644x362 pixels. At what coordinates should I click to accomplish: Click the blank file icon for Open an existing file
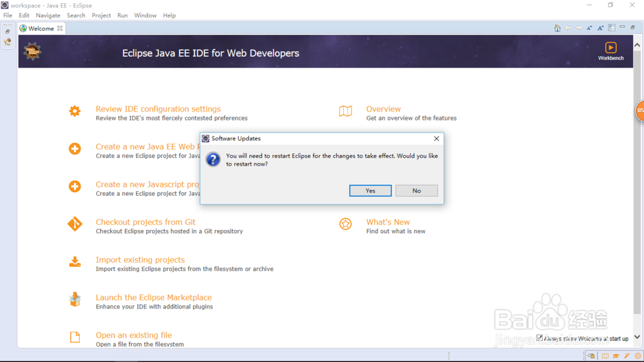tap(75, 337)
